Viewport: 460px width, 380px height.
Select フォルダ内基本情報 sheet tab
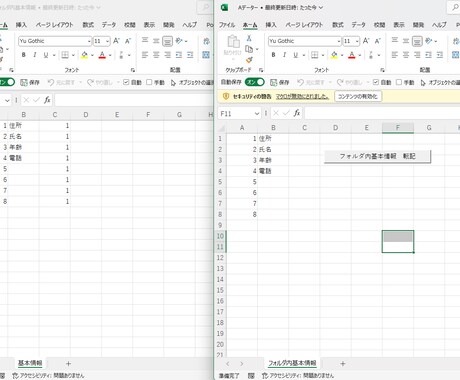click(x=292, y=363)
